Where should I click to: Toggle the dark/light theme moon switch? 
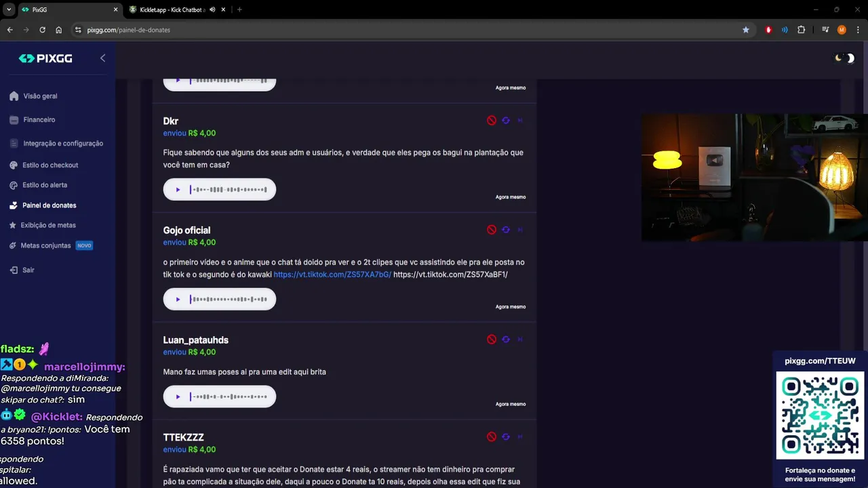coord(844,58)
